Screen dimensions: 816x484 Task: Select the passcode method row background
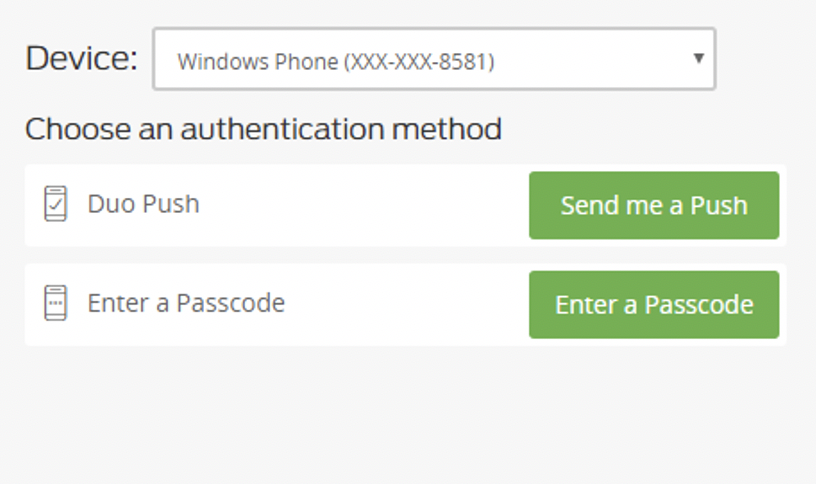tap(405, 304)
